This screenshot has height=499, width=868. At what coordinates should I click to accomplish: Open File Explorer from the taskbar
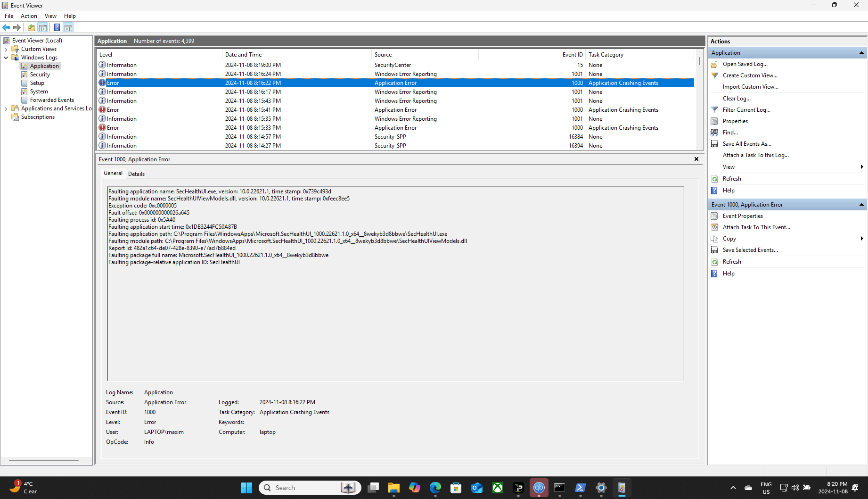tap(394, 488)
